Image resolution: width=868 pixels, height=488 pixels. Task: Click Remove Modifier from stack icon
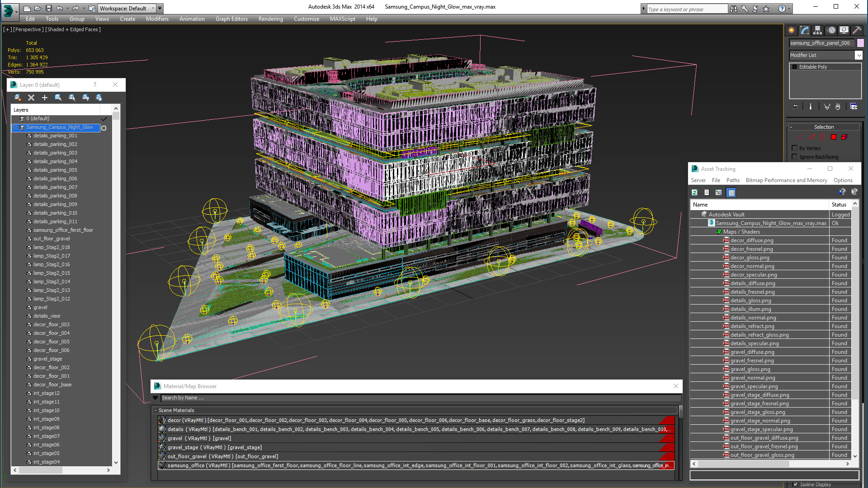(838, 107)
